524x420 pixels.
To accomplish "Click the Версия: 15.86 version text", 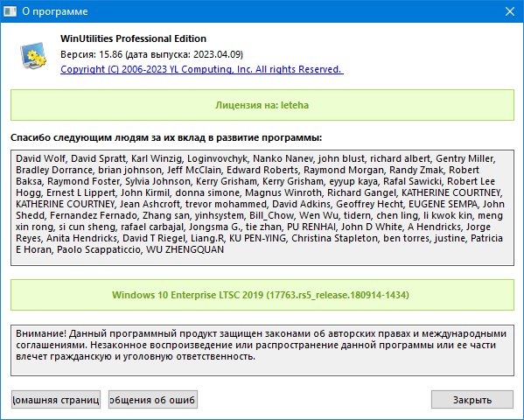I will coord(151,54).
